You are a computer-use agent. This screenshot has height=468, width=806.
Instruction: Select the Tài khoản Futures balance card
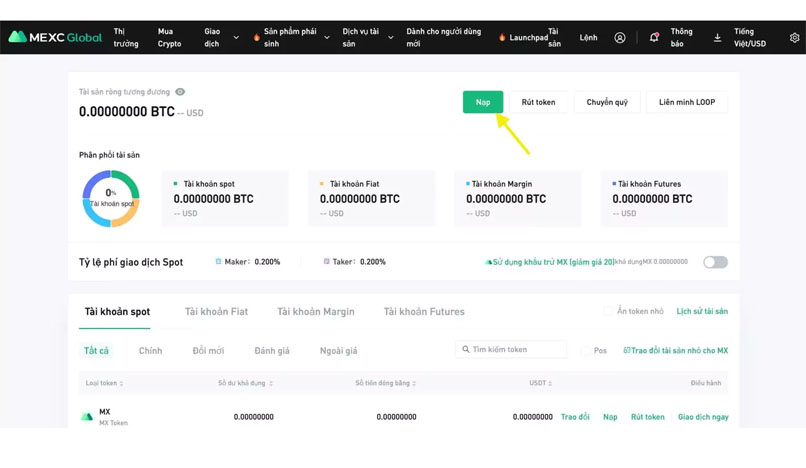point(664,199)
